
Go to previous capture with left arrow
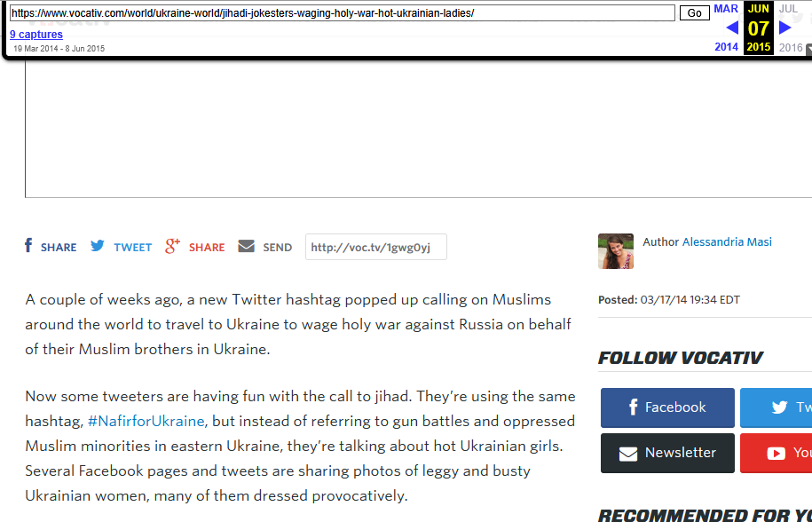pos(732,28)
